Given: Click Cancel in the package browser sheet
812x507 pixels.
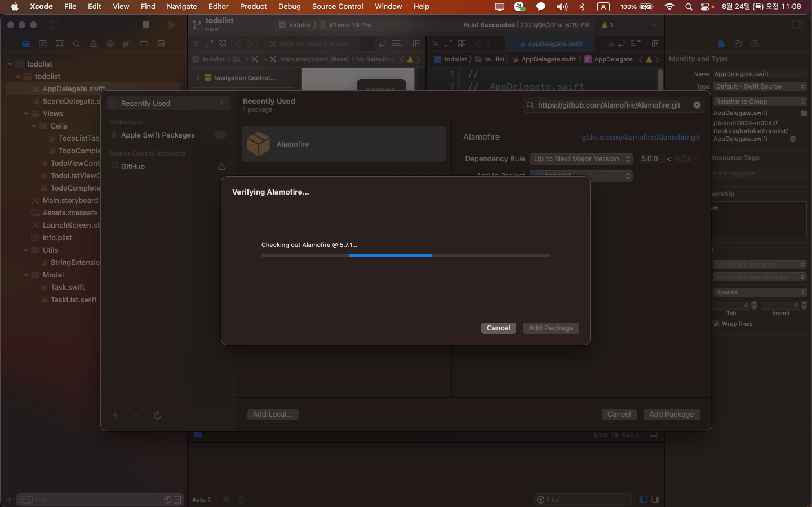Looking at the screenshot, I should point(619,415).
